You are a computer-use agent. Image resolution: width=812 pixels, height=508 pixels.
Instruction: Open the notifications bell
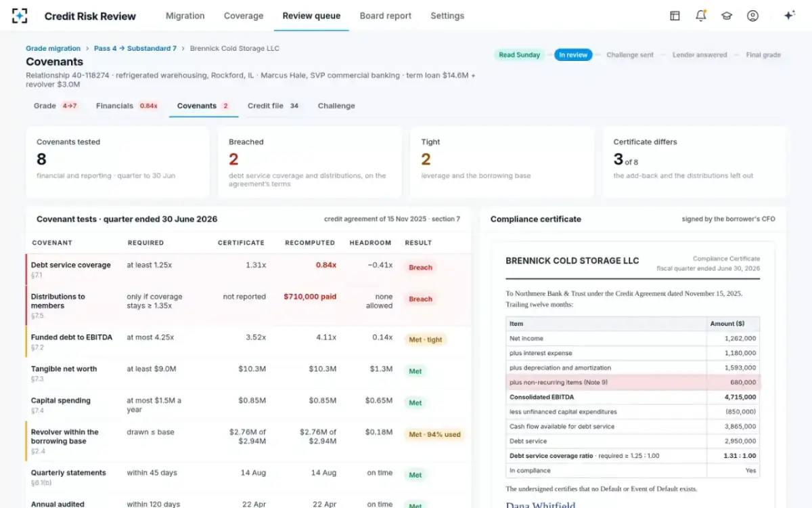coord(701,16)
